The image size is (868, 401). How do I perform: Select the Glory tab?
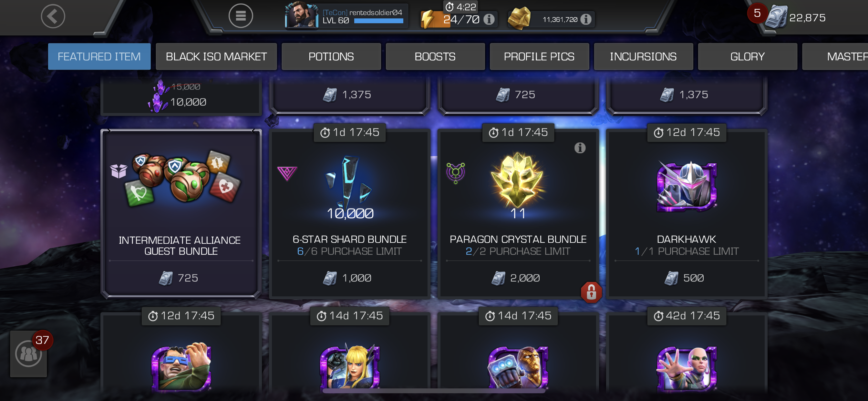(x=747, y=57)
